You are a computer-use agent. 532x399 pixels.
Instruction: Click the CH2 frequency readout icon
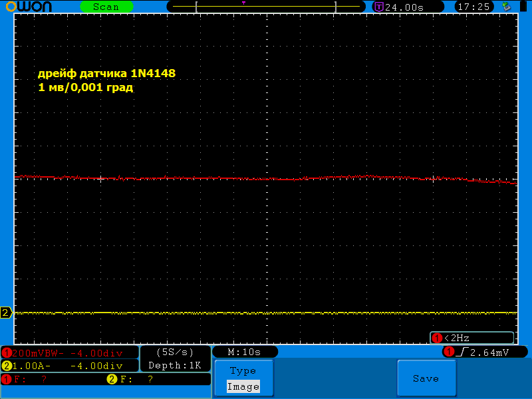tap(112, 379)
